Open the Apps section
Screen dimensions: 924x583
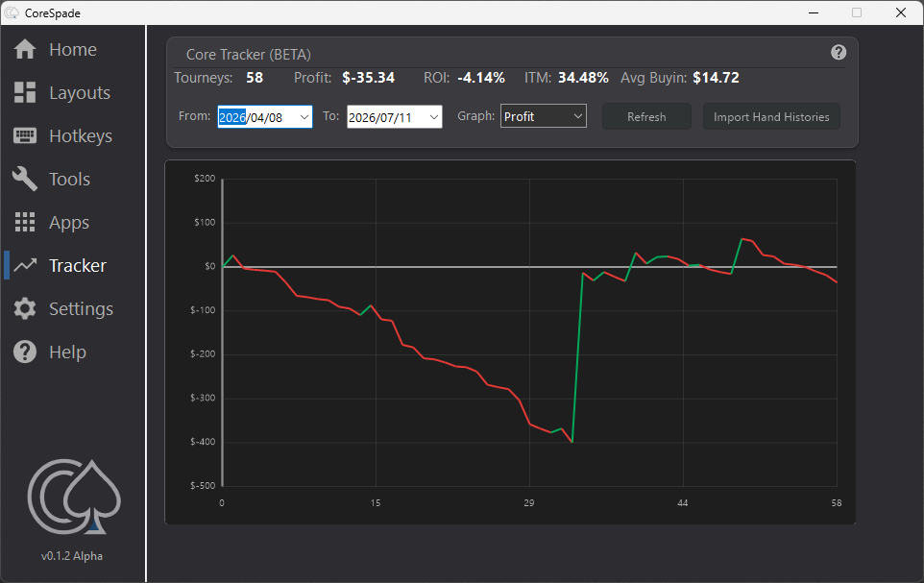pos(69,223)
